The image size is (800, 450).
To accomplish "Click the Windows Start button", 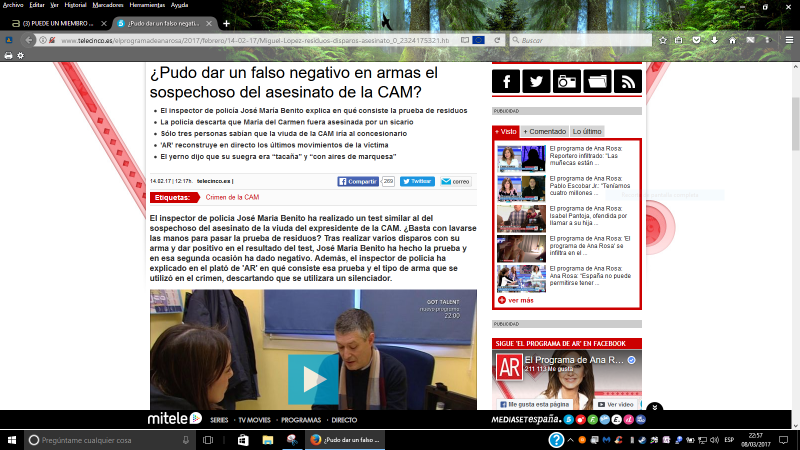I will [x=10, y=440].
